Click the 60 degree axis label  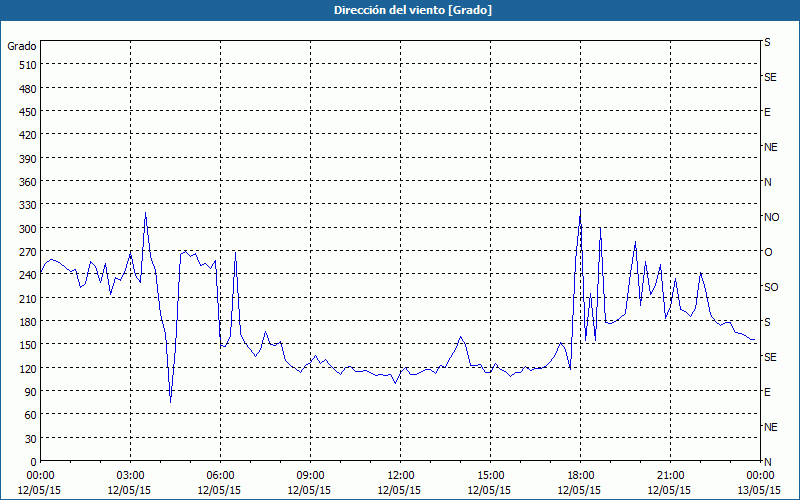point(31,415)
